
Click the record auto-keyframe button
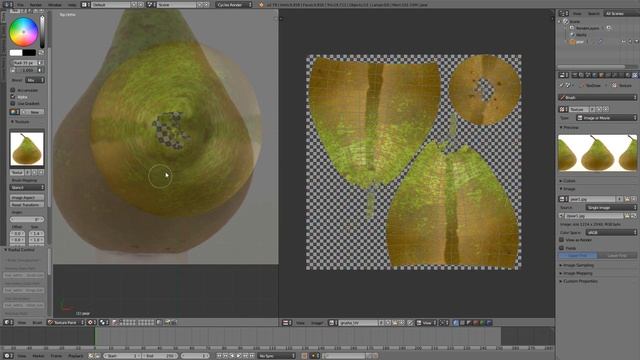(x=304, y=356)
